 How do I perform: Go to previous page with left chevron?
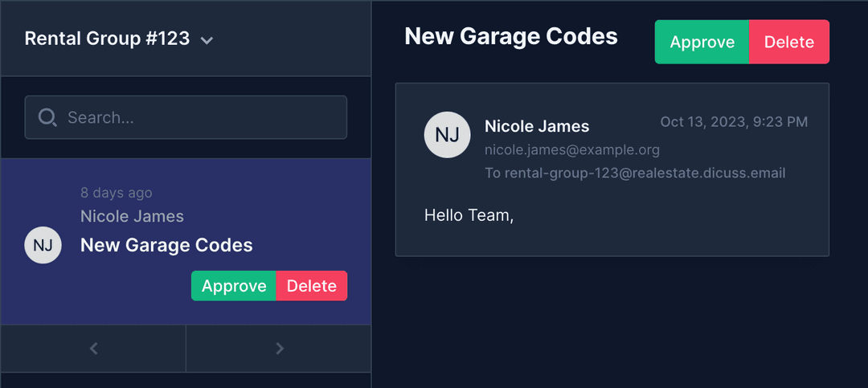coord(93,349)
